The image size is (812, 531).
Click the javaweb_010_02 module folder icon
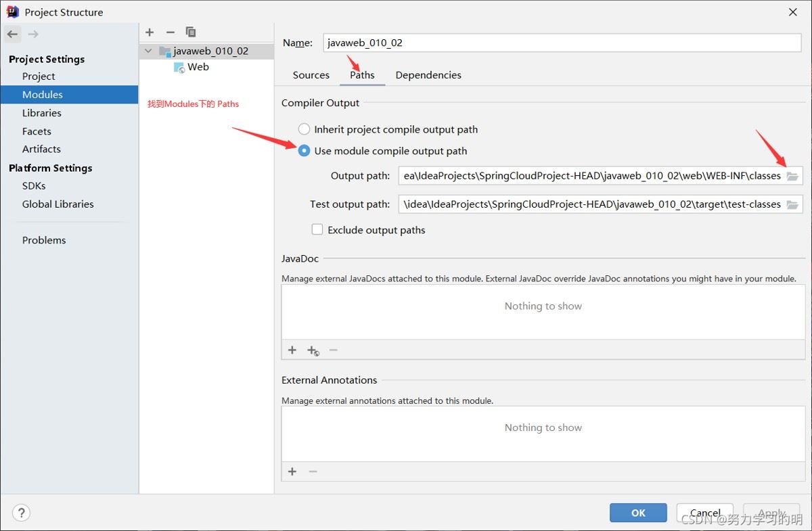tap(164, 51)
